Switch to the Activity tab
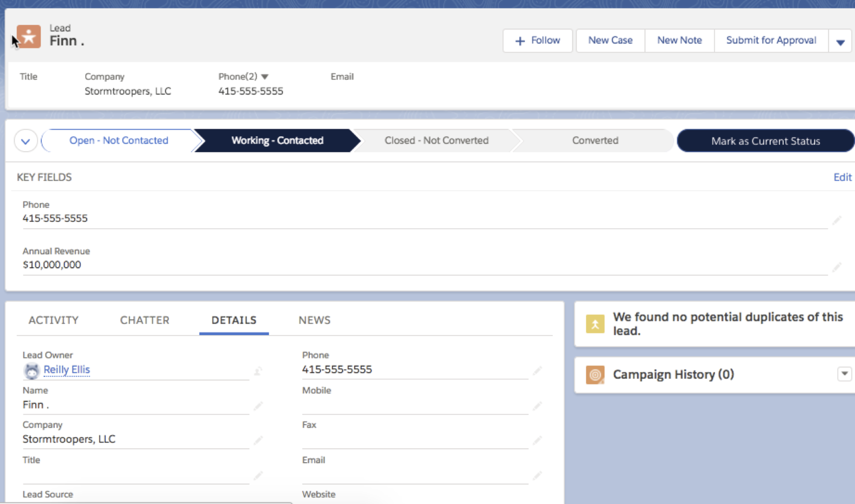The width and height of the screenshot is (855, 504). coord(54,320)
